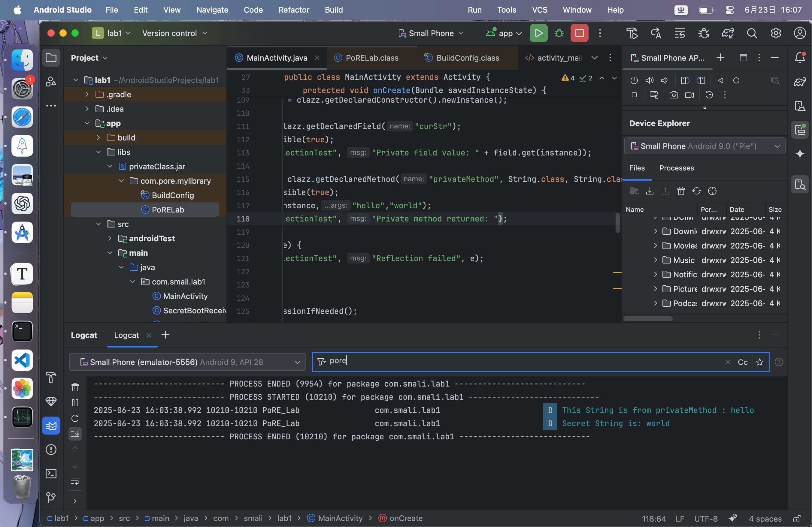
Task: Pause Logcat output
Action: [75, 402]
